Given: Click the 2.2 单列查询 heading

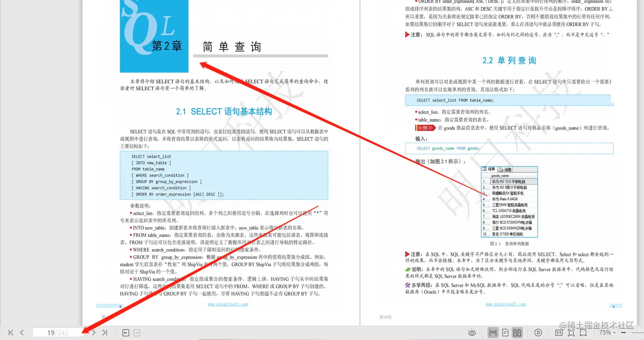Looking at the screenshot, I should pos(509,61).
